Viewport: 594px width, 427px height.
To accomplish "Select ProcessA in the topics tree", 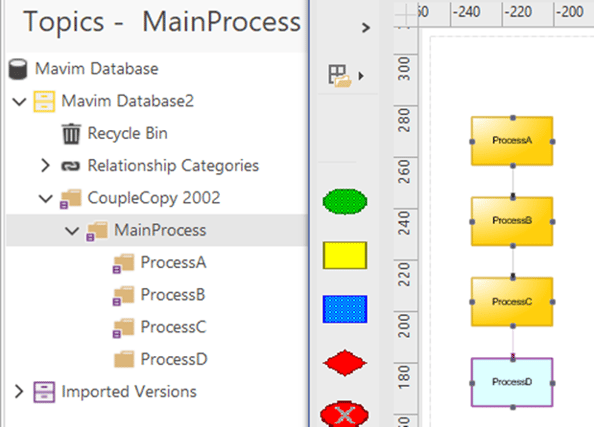I will (173, 262).
